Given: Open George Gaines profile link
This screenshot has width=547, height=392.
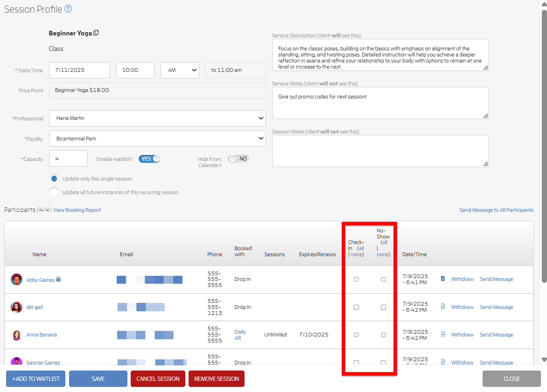Looking at the screenshot, I should pyautogui.click(x=43, y=362).
